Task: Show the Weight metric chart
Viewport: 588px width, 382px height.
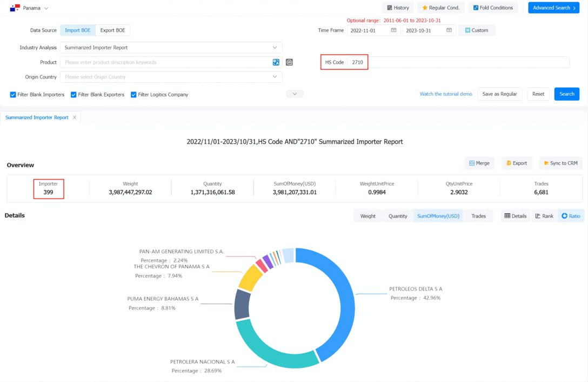Action: point(368,216)
